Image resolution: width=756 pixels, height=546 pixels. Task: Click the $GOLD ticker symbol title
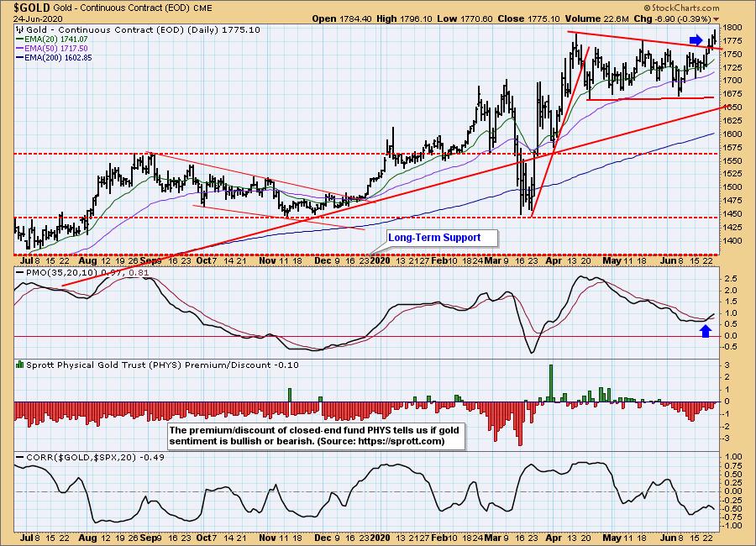32,8
